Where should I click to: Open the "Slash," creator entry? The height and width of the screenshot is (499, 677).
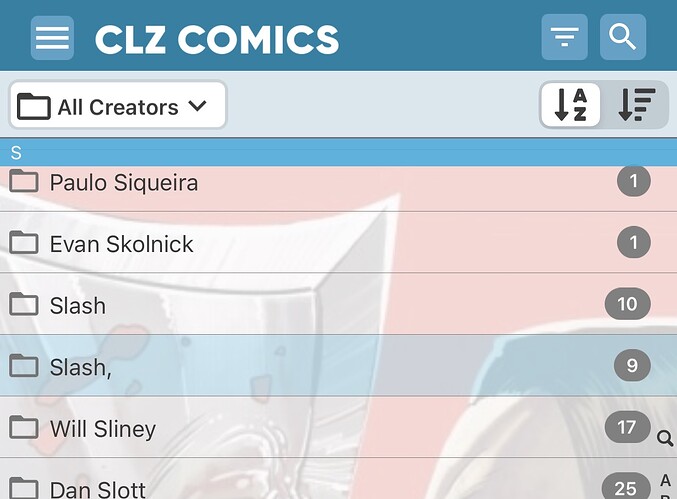point(80,367)
